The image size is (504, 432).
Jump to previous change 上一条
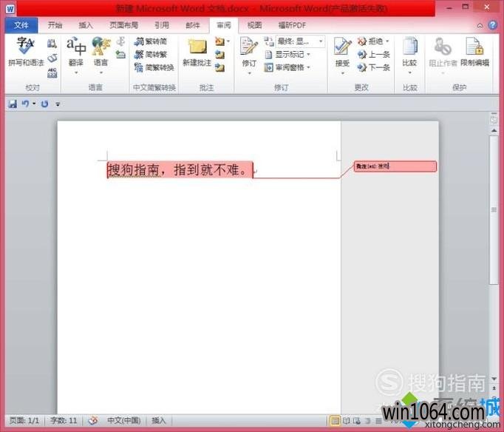tap(373, 54)
